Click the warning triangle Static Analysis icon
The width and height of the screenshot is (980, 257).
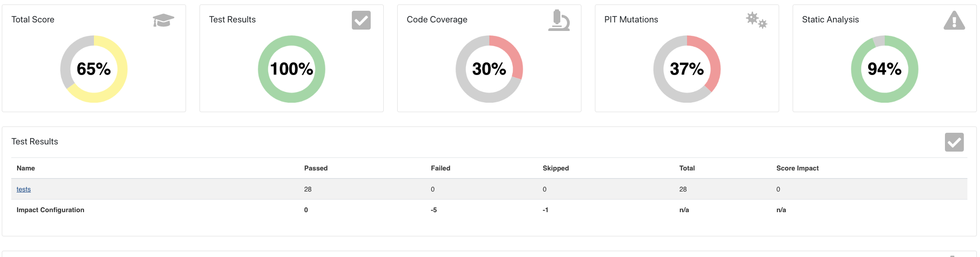pyautogui.click(x=954, y=21)
